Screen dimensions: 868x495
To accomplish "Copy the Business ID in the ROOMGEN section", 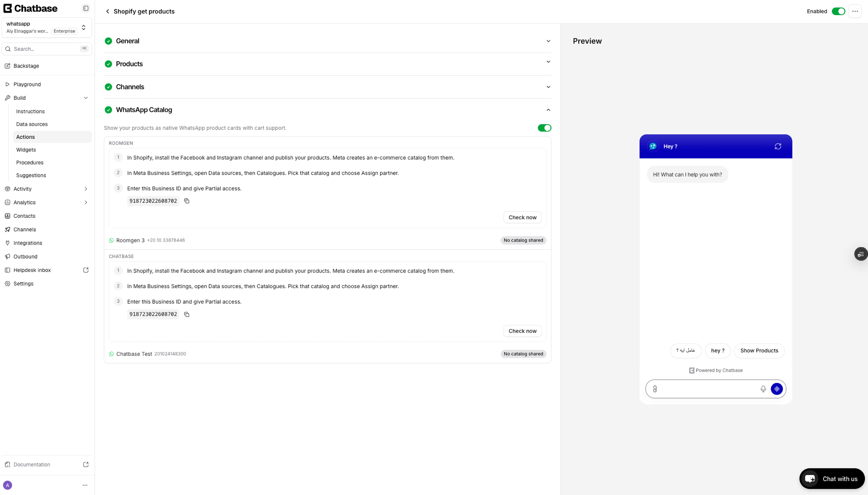I will (187, 201).
